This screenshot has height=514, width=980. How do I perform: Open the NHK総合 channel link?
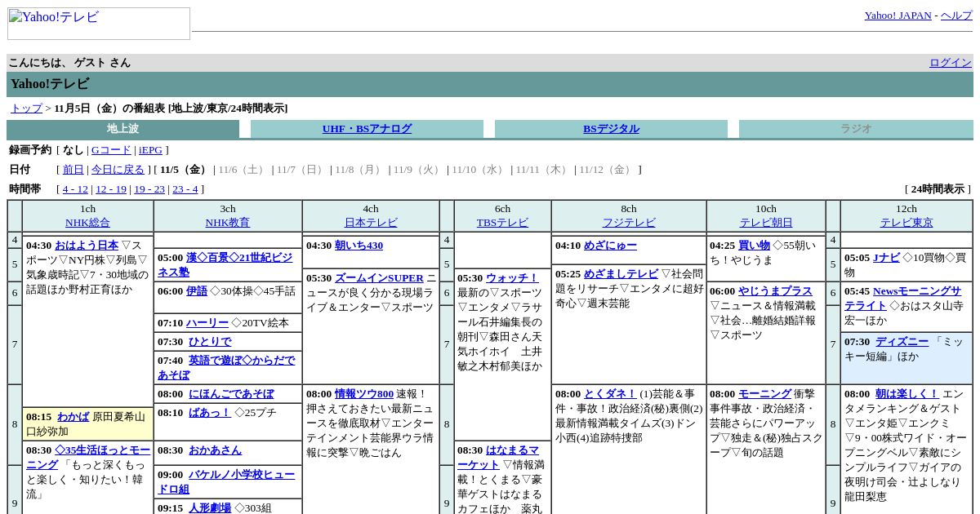click(x=87, y=223)
